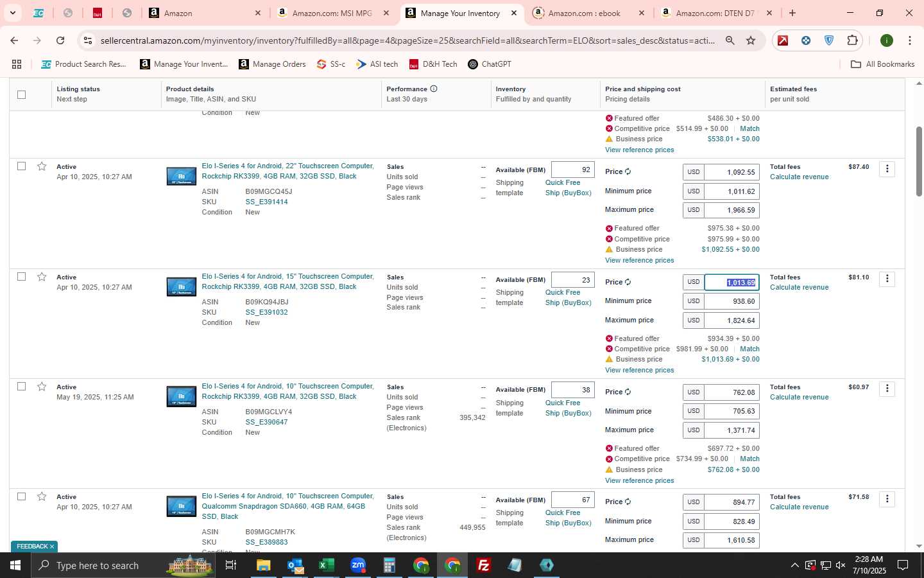
Task: Click the zoom magnifier icon in the address bar
Action: 730,40
